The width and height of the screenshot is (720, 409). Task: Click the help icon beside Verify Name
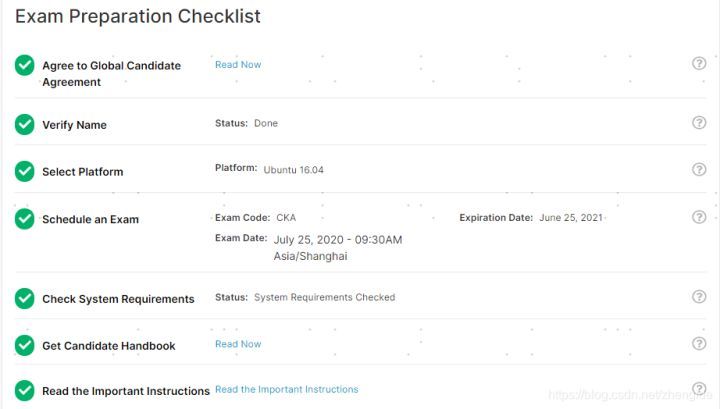[699, 123]
